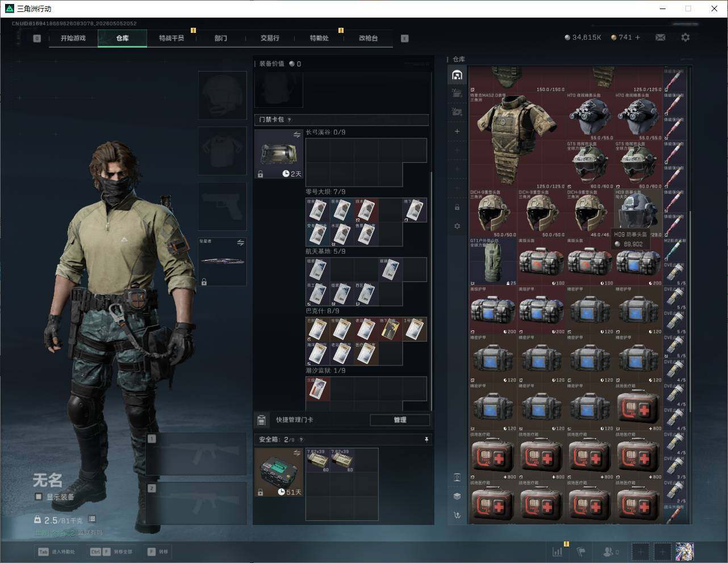
Task: Open the 部门 tab
Action: click(221, 38)
